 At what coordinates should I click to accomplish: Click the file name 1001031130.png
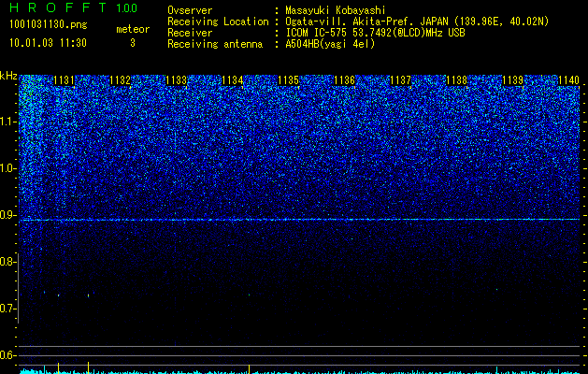[x=49, y=24]
